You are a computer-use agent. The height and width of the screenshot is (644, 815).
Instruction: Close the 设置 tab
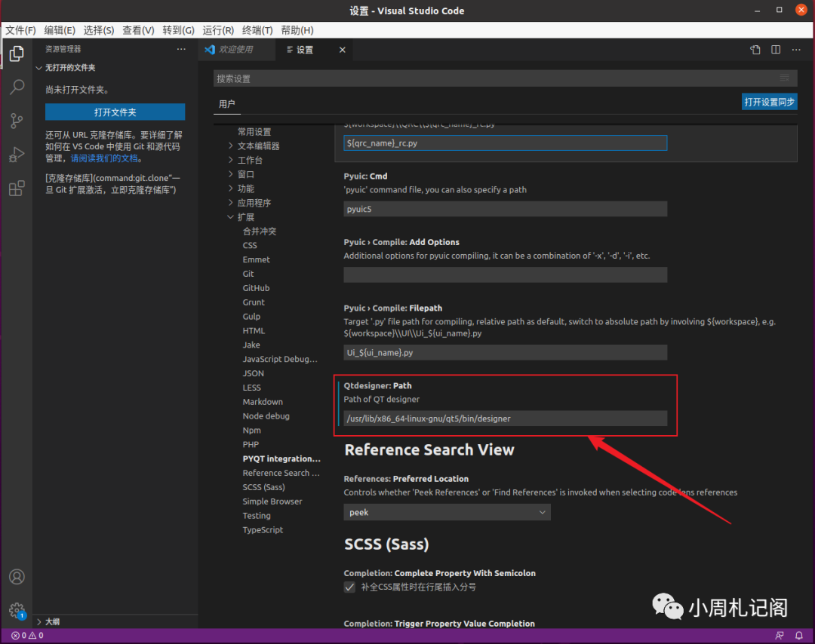(x=342, y=50)
